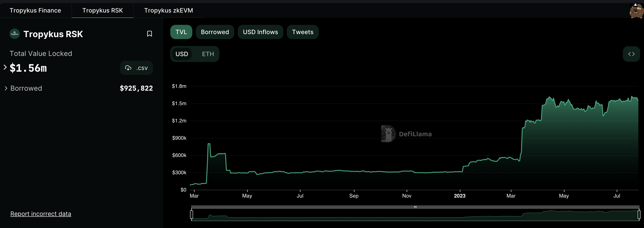
Task: Expand the Total Value Locked breakdown
Action: 5,67
